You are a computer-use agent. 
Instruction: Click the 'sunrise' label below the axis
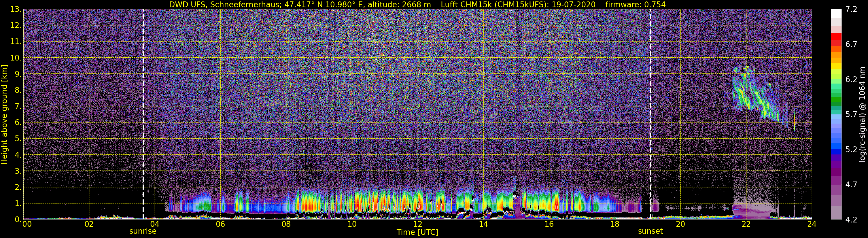143,231
